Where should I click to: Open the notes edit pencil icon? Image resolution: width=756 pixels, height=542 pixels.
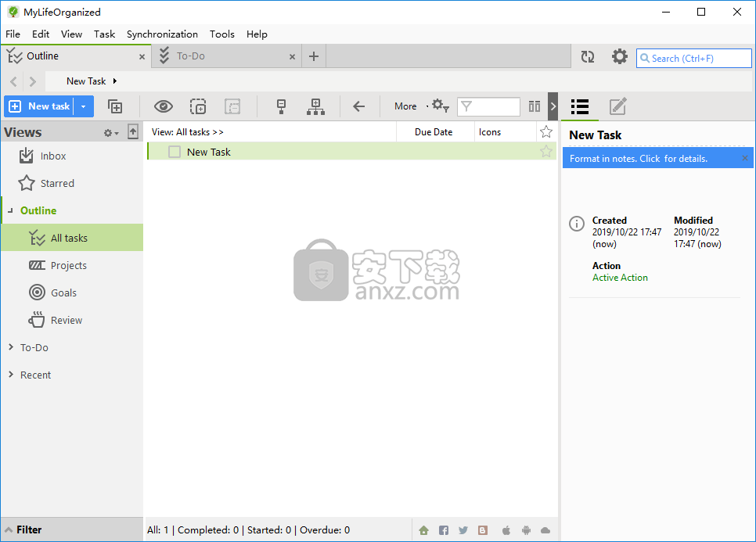pyautogui.click(x=617, y=106)
